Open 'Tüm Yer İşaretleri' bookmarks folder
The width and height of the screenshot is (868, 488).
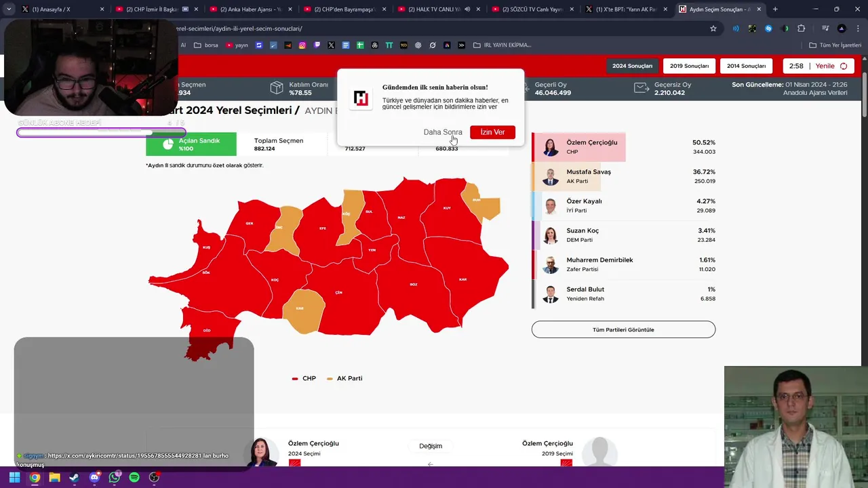(x=835, y=45)
